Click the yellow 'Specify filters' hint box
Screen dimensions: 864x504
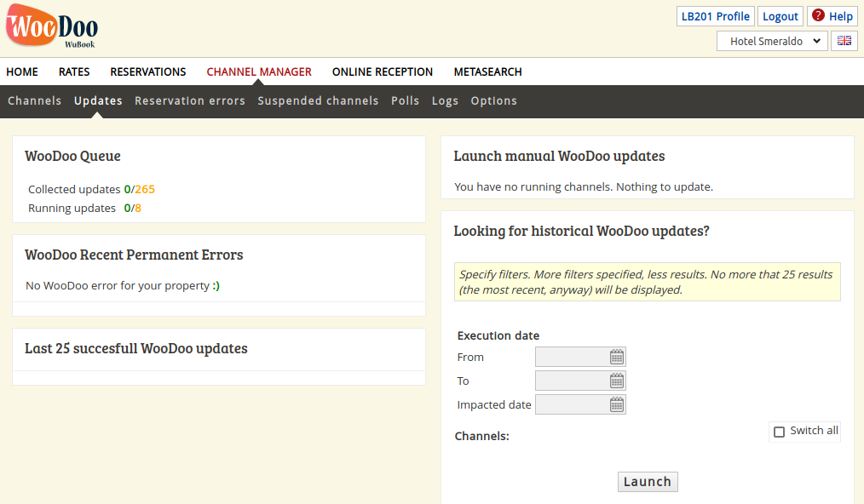[x=648, y=282]
